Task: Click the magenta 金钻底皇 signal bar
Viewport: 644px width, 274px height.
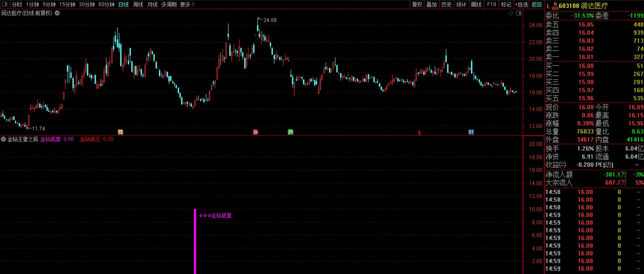Action: point(195,241)
